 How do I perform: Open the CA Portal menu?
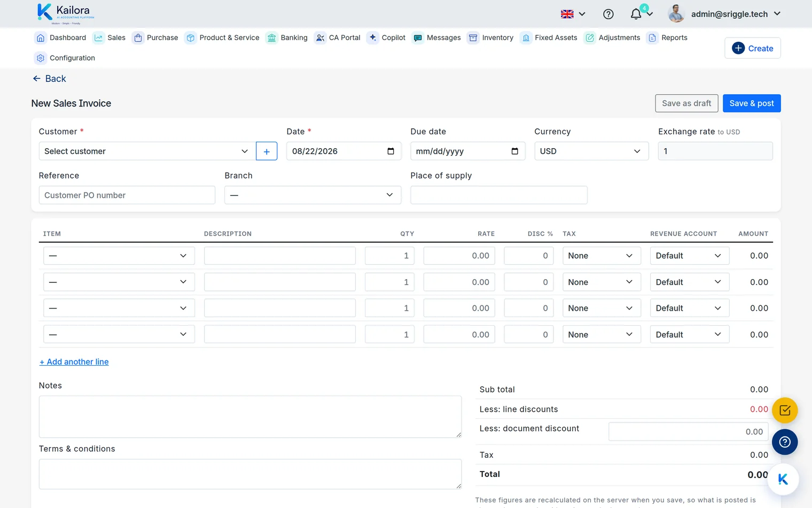[338, 38]
